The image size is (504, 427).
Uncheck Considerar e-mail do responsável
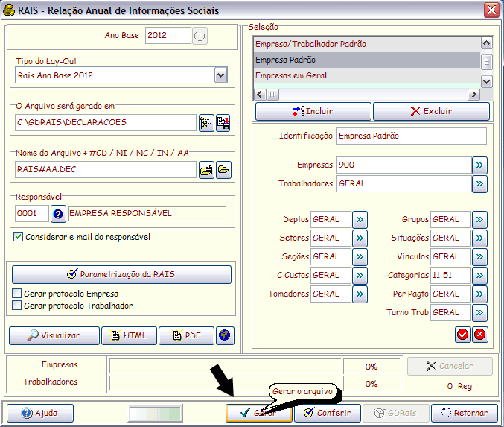click(19, 237)
